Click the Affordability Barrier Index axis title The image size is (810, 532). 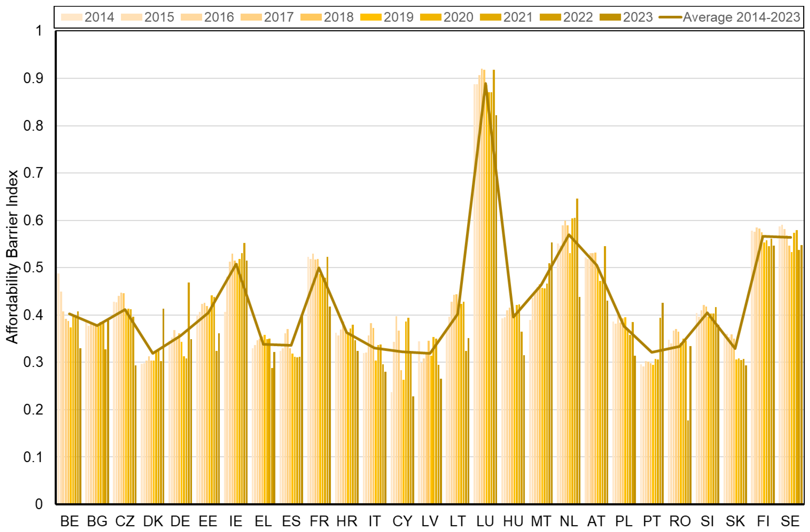click(x=12, y=257)
